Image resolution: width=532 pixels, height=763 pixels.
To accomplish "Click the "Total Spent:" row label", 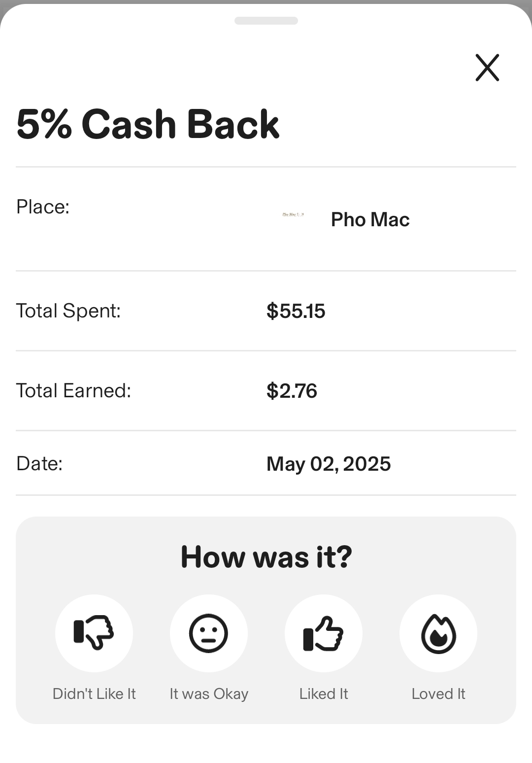I will [x=68, y=311].
